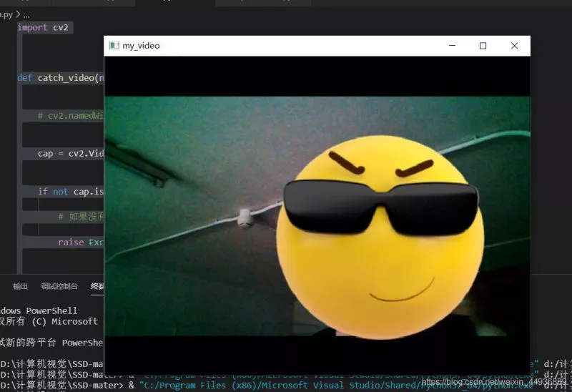Click the breadcrumb chevron after .py

pos(18,14)
